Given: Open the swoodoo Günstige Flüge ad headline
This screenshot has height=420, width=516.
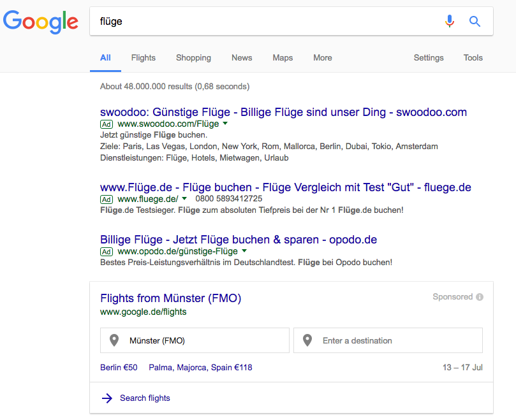Looking at the screenshot, I should 283,112.
